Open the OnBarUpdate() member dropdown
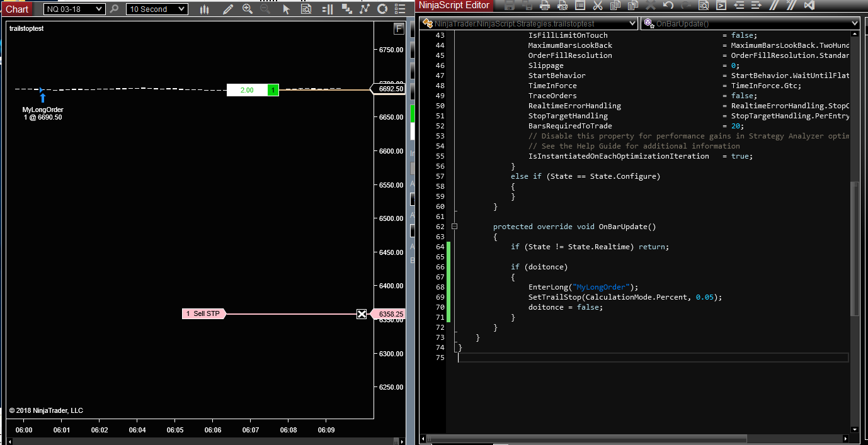Screen dimensions: 868x445 click(750, 23)
